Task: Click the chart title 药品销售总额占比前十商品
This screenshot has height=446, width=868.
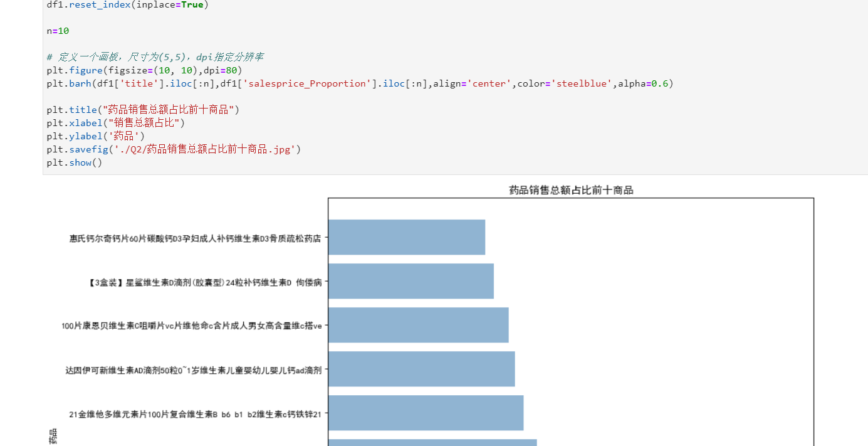Action: (571, 190)
